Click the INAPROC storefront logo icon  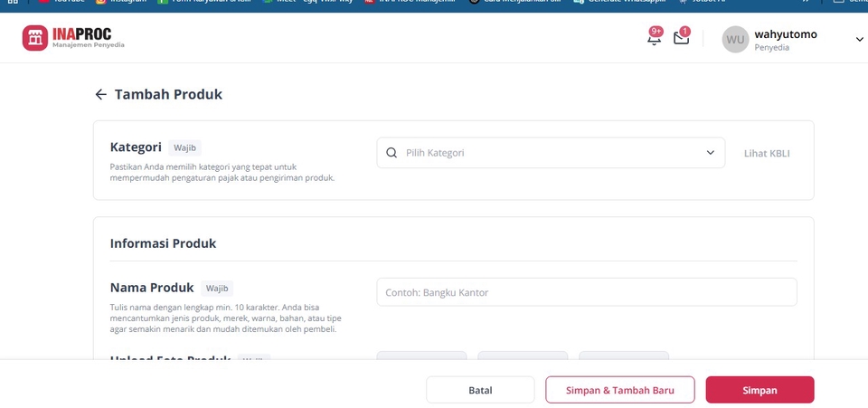point(35,38)
